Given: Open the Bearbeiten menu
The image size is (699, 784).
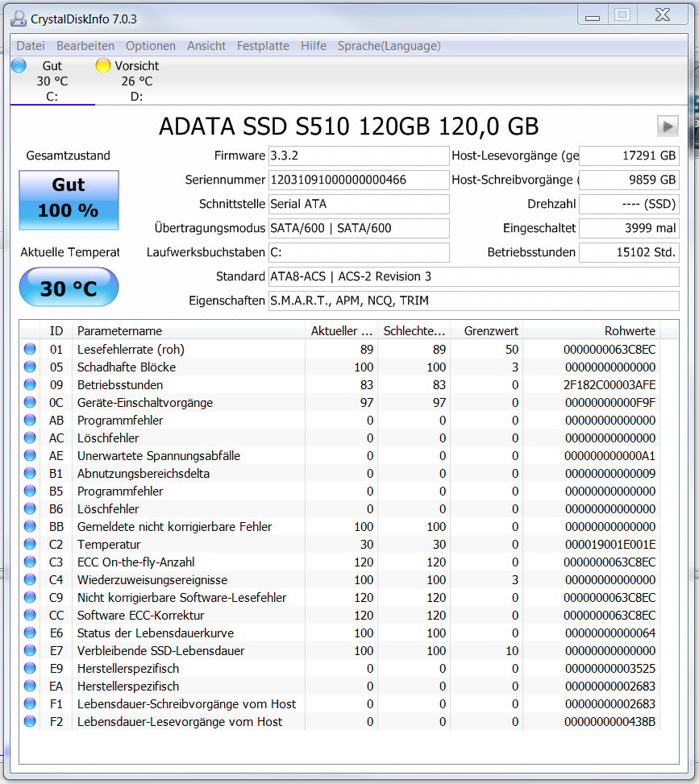Looking at the screenshot, I should [85, 46].
